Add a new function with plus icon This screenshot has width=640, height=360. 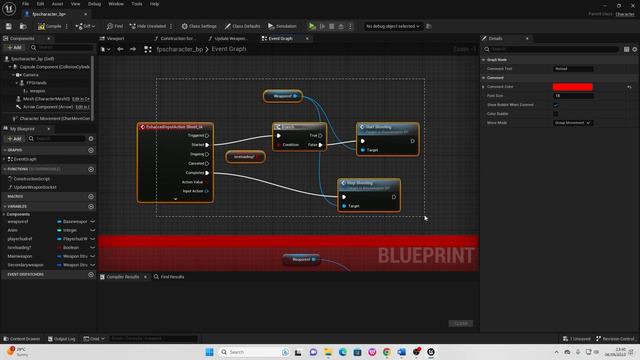91,169
